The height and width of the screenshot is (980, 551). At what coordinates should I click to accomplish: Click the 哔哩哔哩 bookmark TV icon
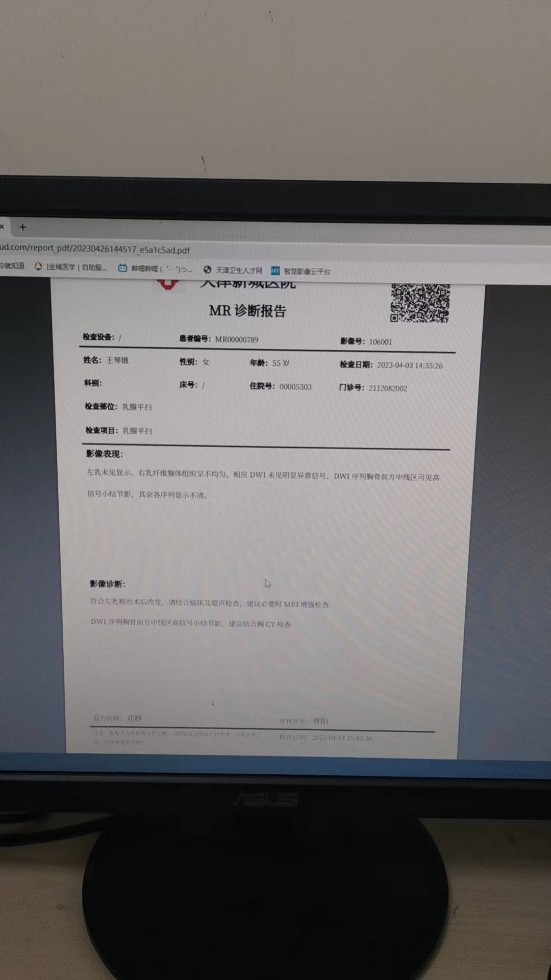(x=122, y=268)
